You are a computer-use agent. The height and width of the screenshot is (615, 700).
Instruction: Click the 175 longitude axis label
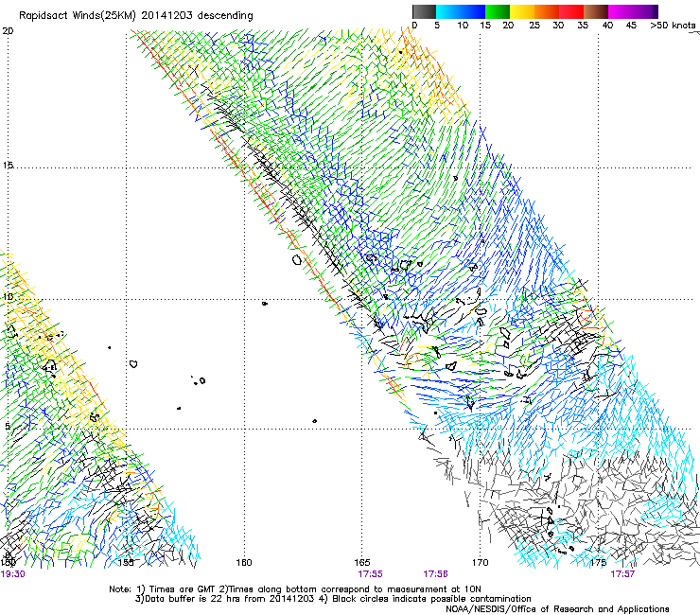point(598,562)
